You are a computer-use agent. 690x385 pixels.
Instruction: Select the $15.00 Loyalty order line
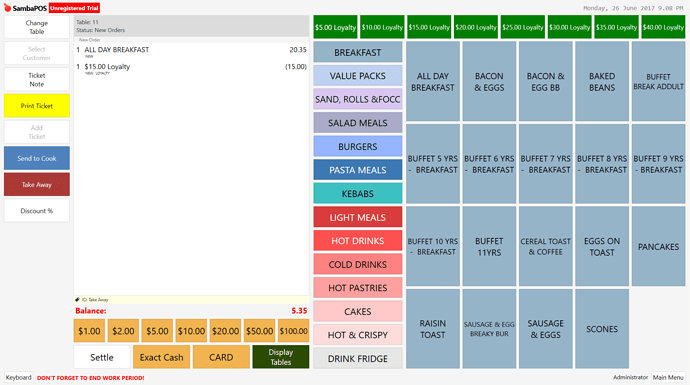click(x=191, y=69)
